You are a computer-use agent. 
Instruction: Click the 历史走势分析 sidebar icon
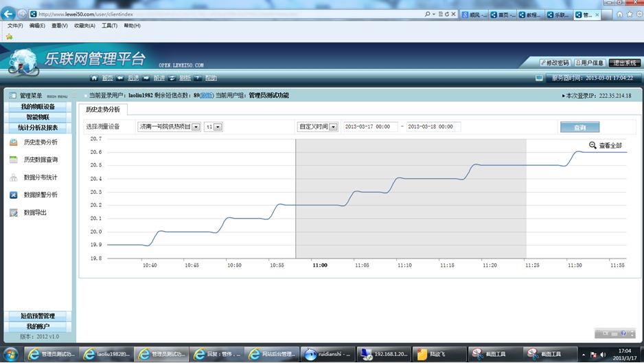14,142
